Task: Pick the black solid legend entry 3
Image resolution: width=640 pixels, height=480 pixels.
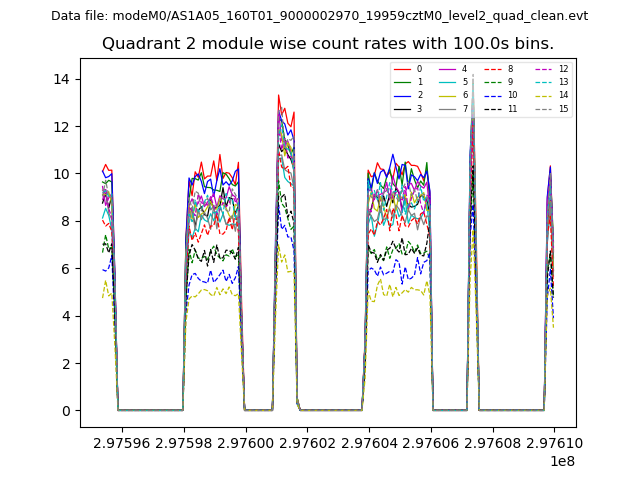Action: (x=402, y=108)
